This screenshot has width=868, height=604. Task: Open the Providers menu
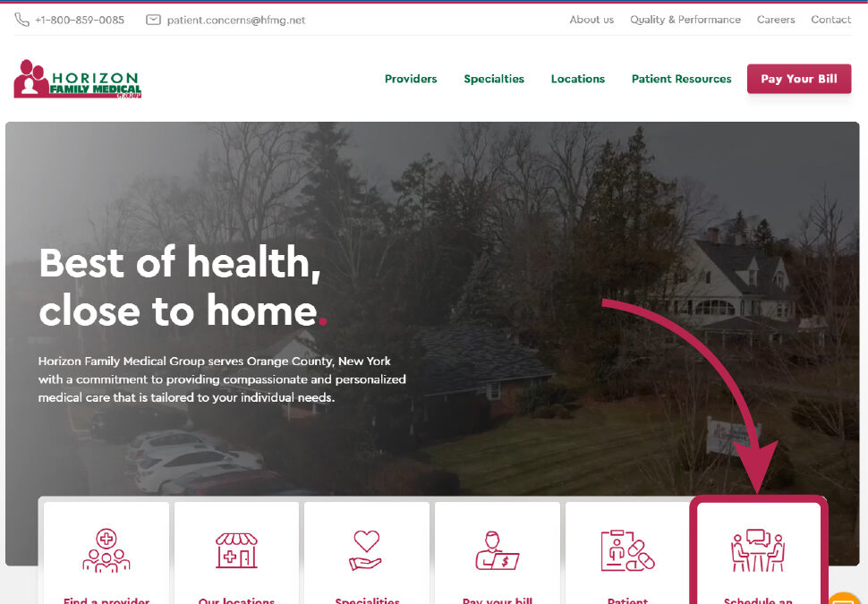tap(411, 79)
